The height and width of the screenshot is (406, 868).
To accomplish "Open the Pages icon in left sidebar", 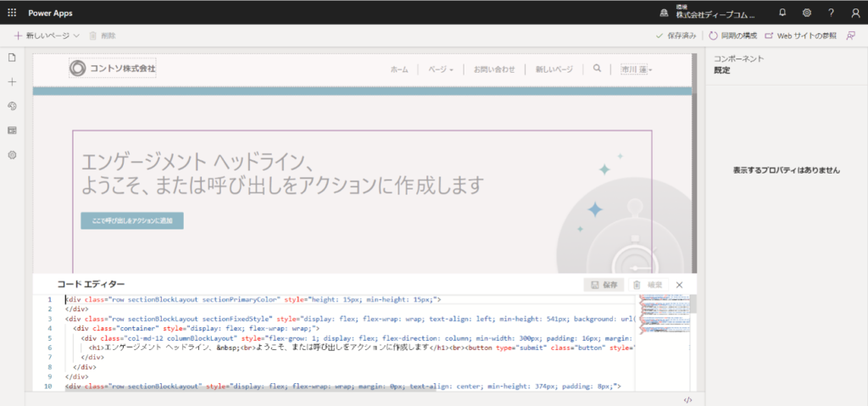I will [x=12, y=57].
